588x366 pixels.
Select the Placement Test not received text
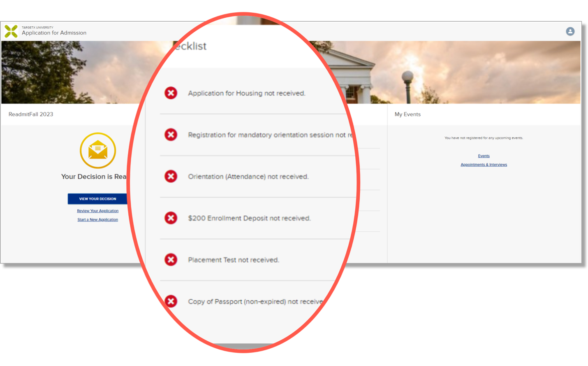[x=233, y=260]
